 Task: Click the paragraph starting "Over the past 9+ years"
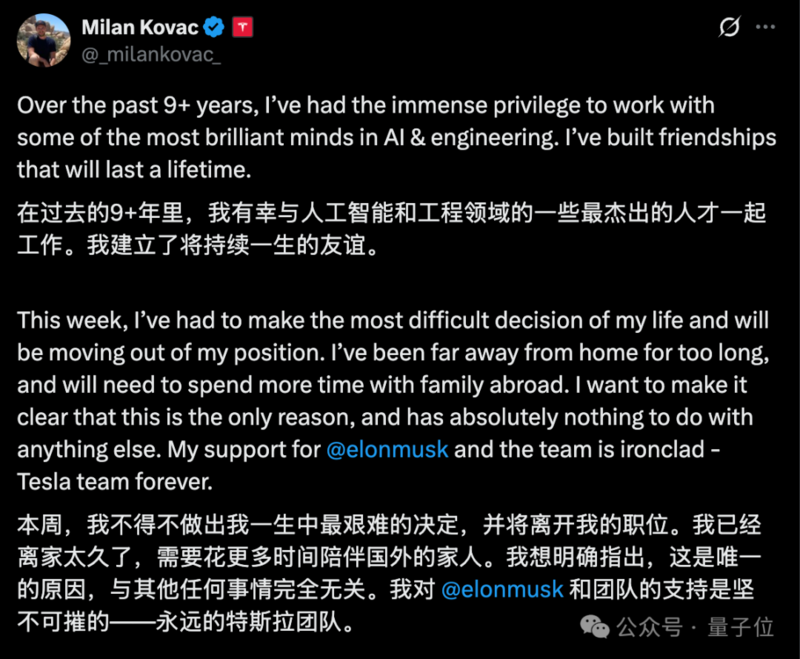point(396,137)
